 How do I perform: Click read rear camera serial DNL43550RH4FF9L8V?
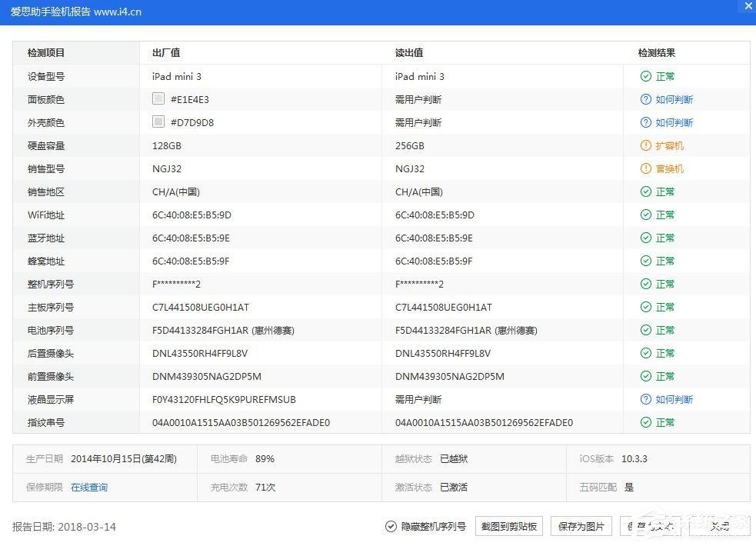(443, 353)
